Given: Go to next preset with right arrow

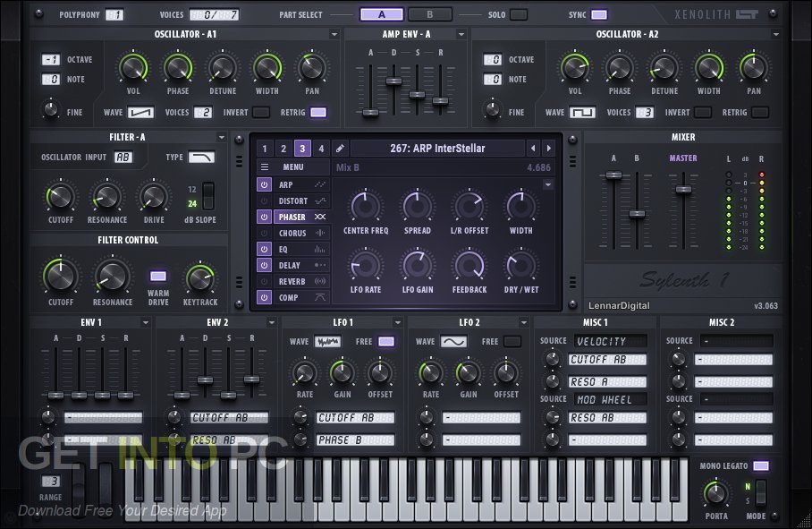Looking at the screenshot, I should [x=548, y=149].
